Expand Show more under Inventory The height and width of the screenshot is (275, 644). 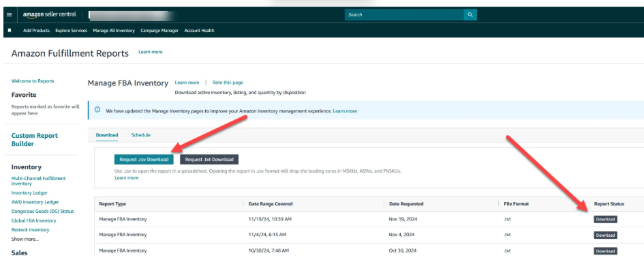(x=25, y=240)
